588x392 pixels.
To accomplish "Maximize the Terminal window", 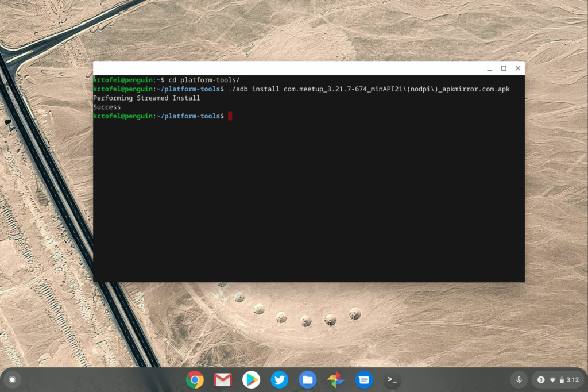I will pyautogui.click(x=504, y=68).
